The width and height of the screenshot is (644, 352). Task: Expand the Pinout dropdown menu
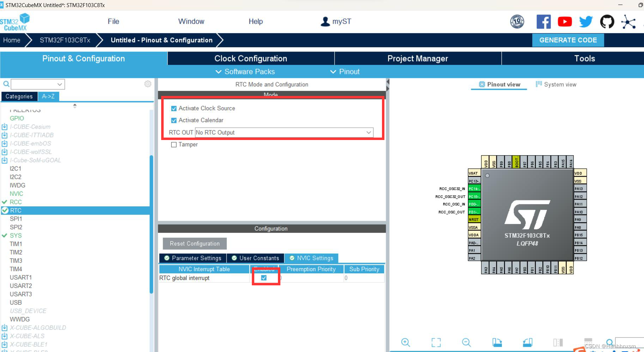point(345,72)
